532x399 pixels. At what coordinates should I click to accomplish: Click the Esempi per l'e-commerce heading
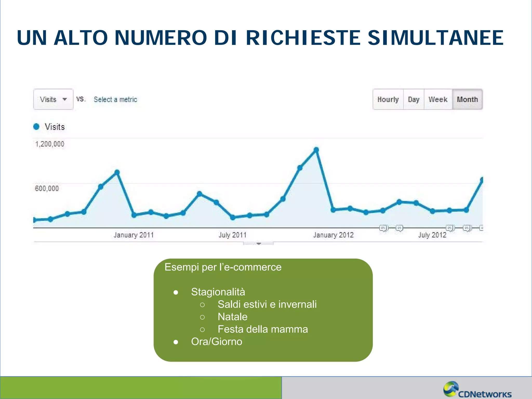point(223,267)
